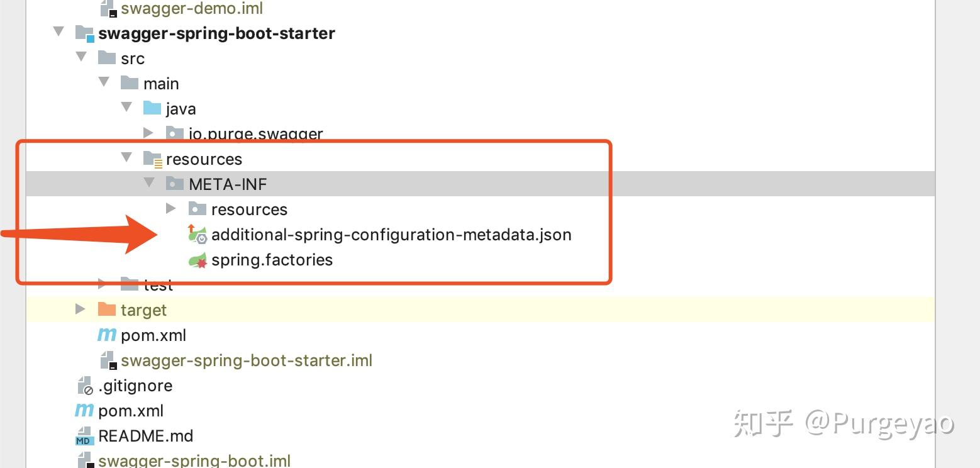Collapse the swagger-spring-boot-starter module
Viewport: 980px width, 468px height.
tap(58, 32)
